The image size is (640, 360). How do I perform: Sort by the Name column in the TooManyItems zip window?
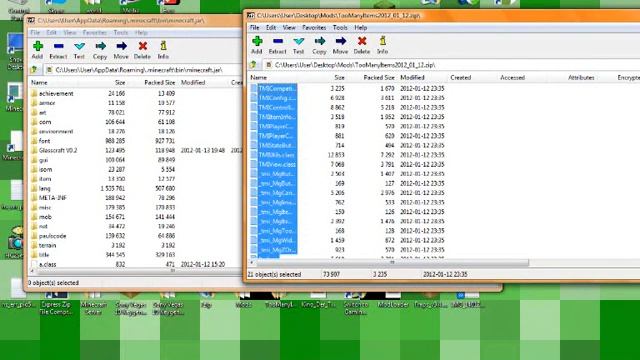258,78
